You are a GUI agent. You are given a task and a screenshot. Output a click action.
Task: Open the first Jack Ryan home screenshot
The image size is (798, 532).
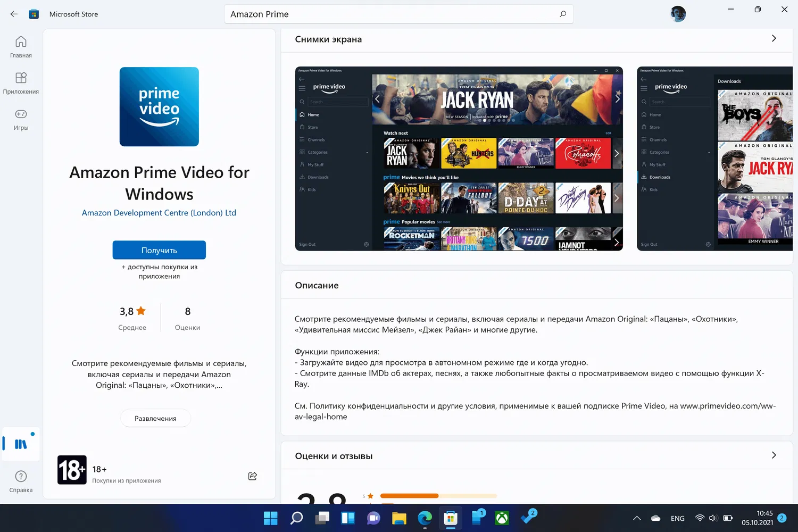coord(459,159)
